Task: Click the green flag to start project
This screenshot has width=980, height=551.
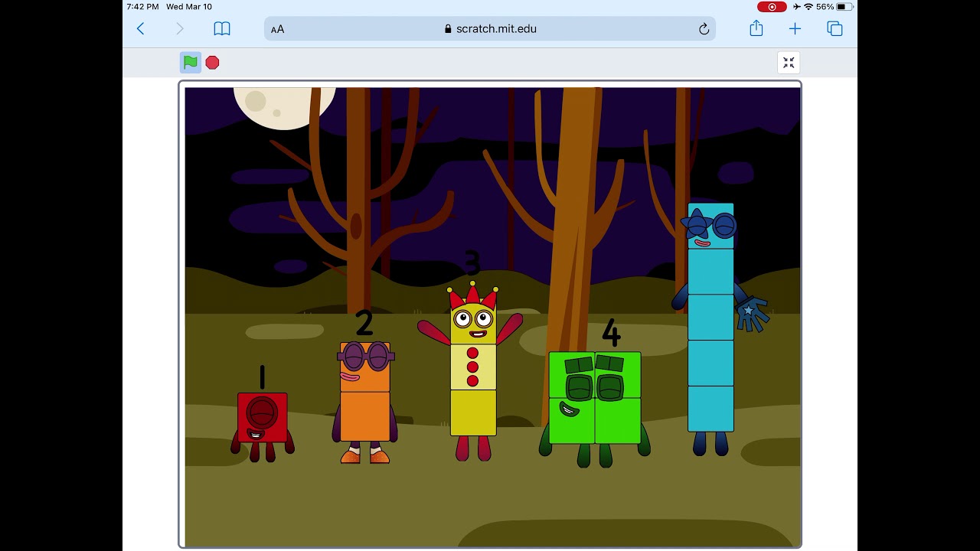Action: tap(191, 63)
